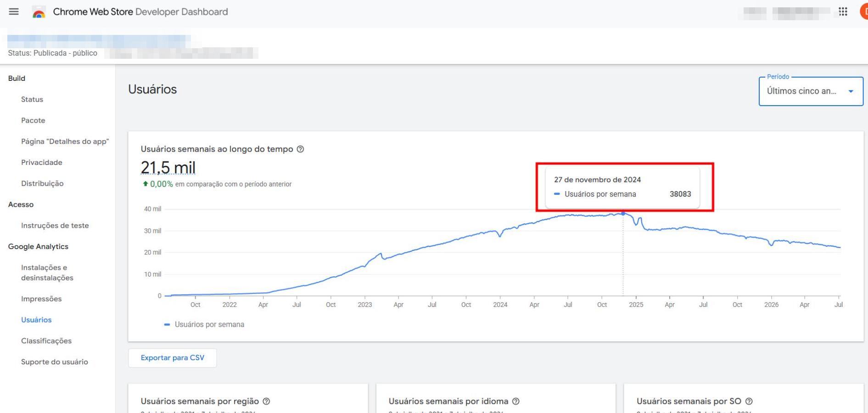The height and width of the screenshot is (413, 868).
Task: Expand the Período dropdown
Action: click(x=811, y=91)
